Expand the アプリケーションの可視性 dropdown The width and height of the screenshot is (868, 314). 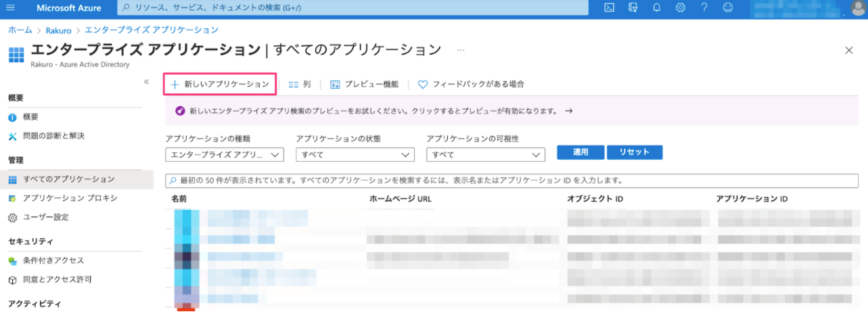click(x=486, y=155)
